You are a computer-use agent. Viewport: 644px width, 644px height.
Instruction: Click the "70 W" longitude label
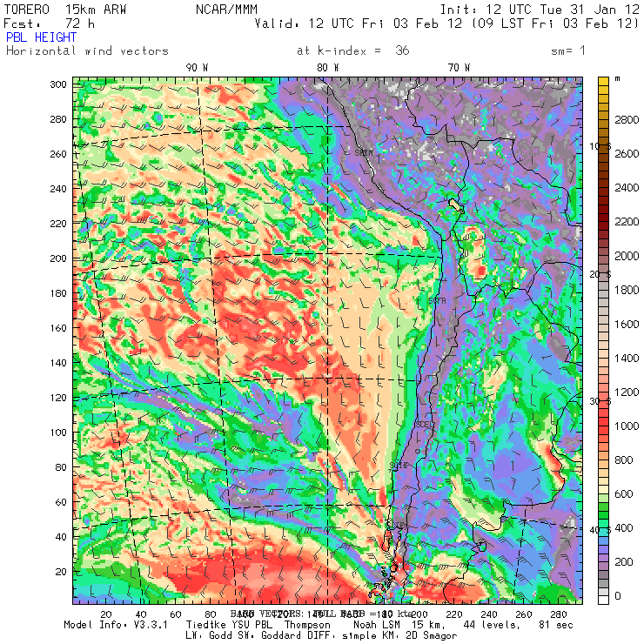point(459,68)
